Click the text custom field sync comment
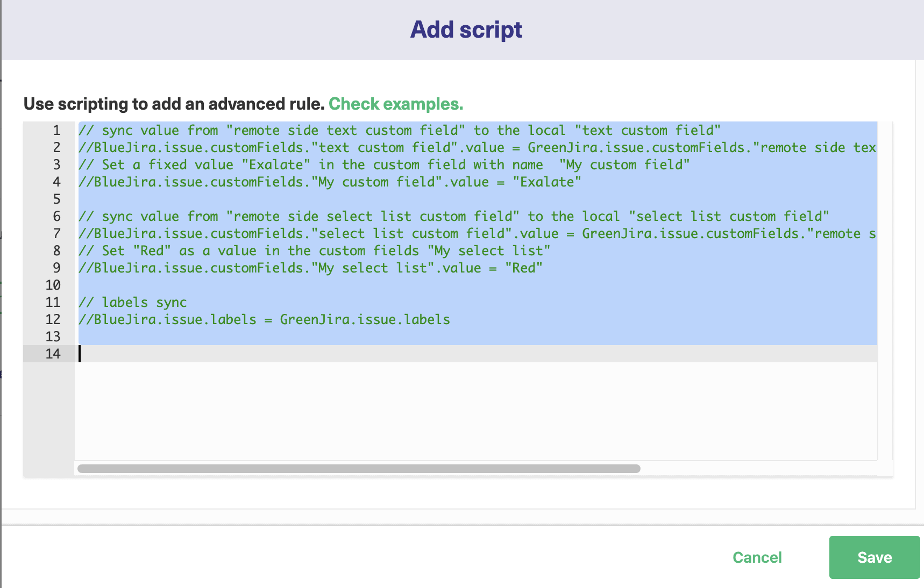 tap(400, 130)
